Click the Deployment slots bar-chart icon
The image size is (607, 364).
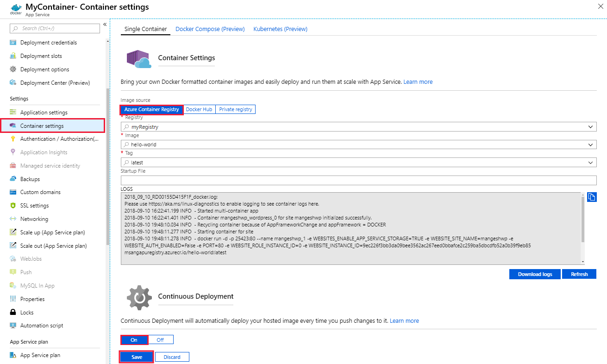pyautogui.click(x=13, y=56)
